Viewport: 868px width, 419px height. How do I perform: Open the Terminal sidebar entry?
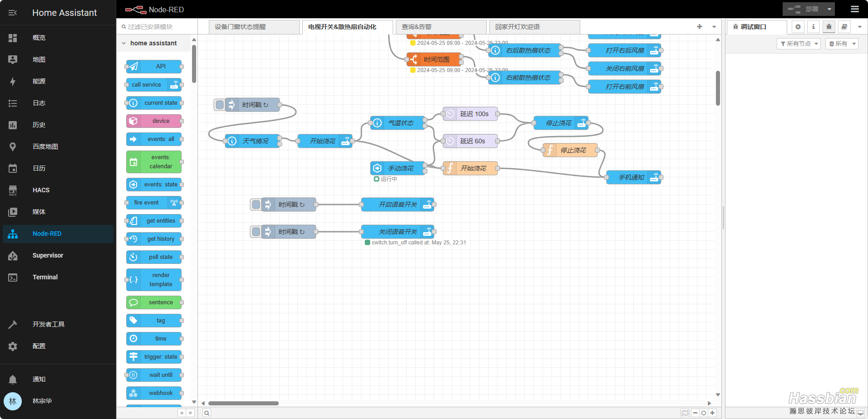(58, 277)
